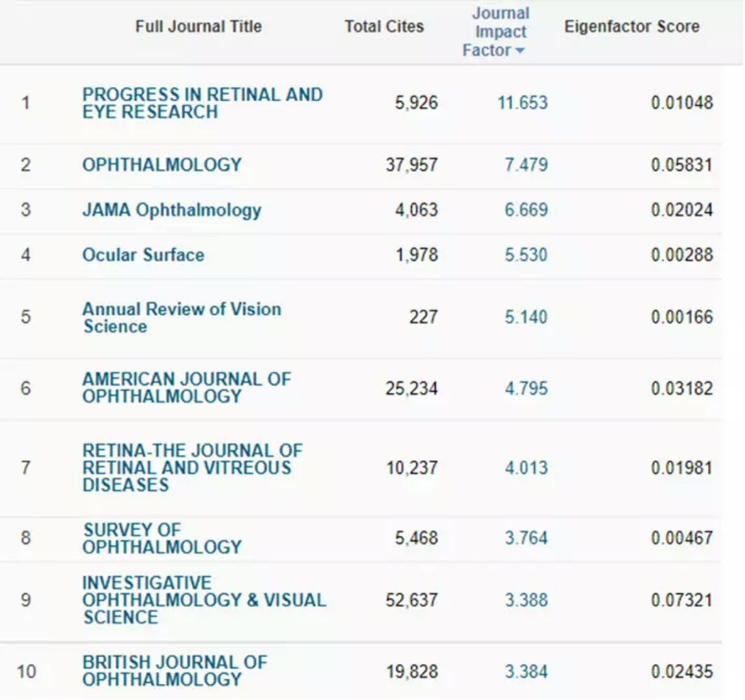The width and height of the screenshot is (745, 700).
Task: Click the impact factor value 11.653
Action: click(x=523, y=102)
